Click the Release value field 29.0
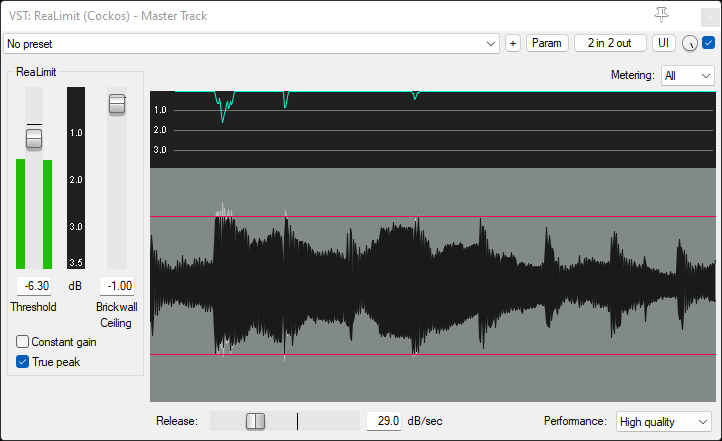The image size is (722, 441). (x=384, y=421)
